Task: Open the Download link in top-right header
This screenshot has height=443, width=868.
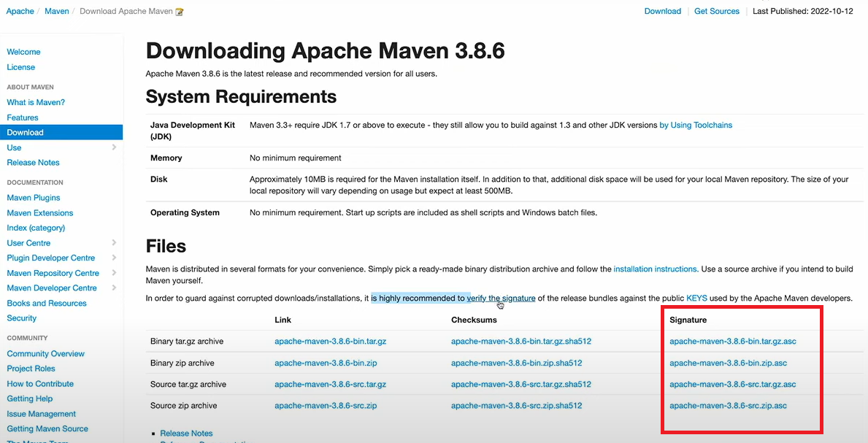Action: tap(662, 11)
